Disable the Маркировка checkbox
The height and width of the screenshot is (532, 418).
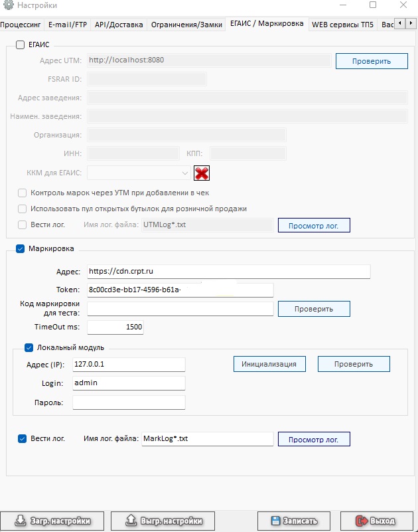[x=21, y=248]
